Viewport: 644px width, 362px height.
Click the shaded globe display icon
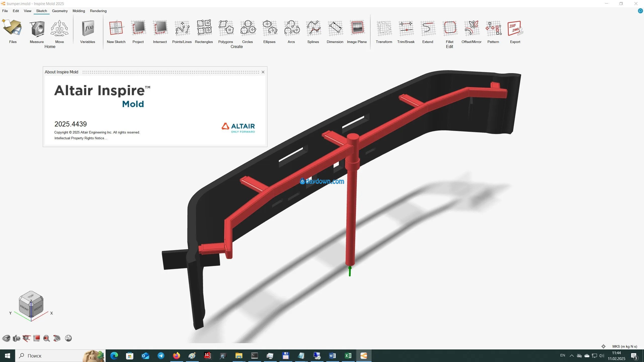tap(68, 338)
